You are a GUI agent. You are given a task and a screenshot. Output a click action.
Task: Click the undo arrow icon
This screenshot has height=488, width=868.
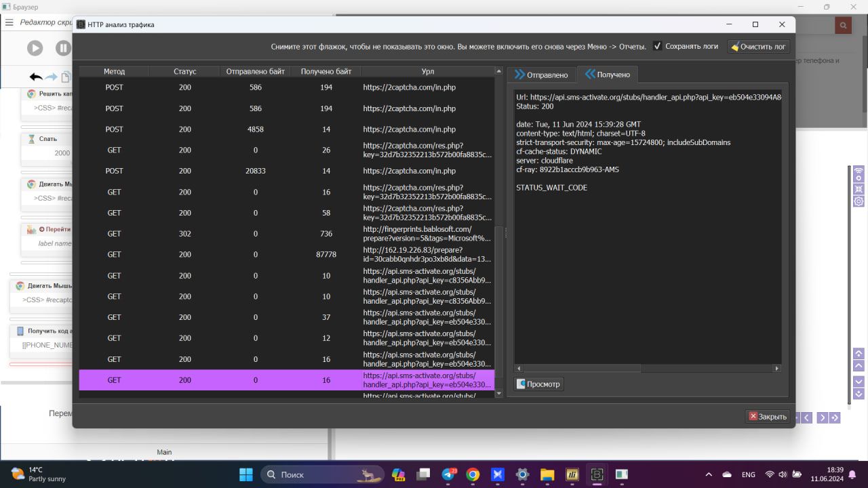pyautogui.click(x=36, y=77)
